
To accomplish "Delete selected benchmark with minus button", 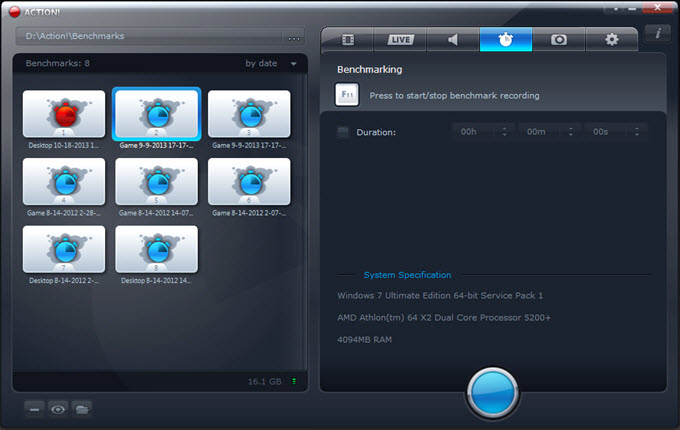I will [x=34, y=409].
